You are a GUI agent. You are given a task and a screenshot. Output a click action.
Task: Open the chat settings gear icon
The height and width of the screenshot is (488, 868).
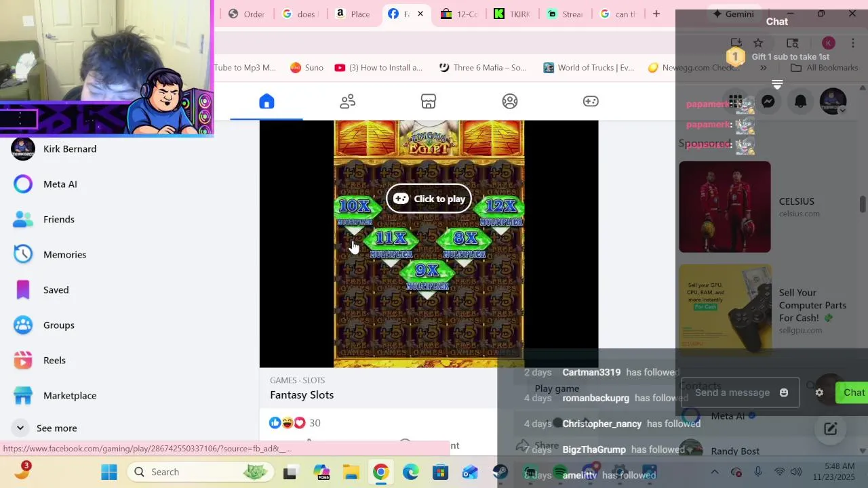click(819, 392)
